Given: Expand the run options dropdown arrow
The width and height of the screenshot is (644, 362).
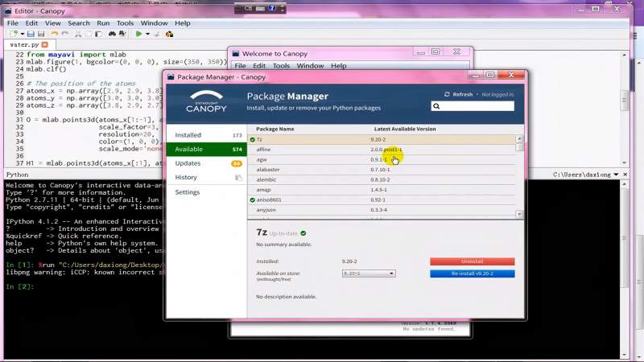Looking at the screenshot, I should point(148,34).
